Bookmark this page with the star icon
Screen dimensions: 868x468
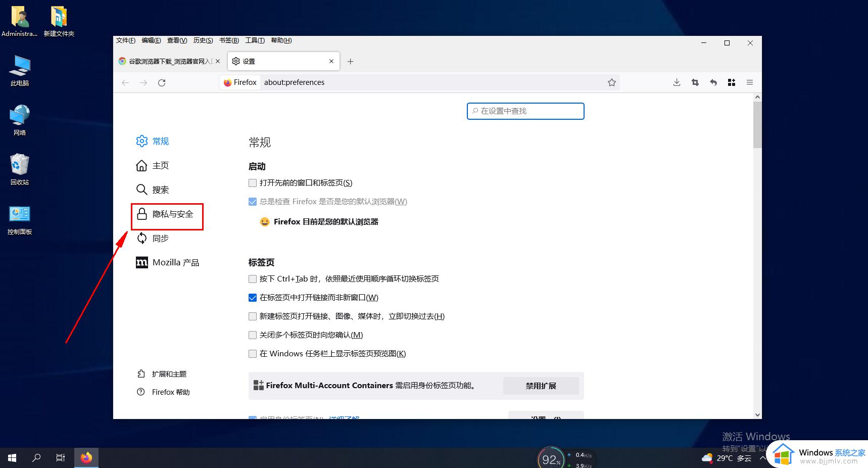coord(612,82)
